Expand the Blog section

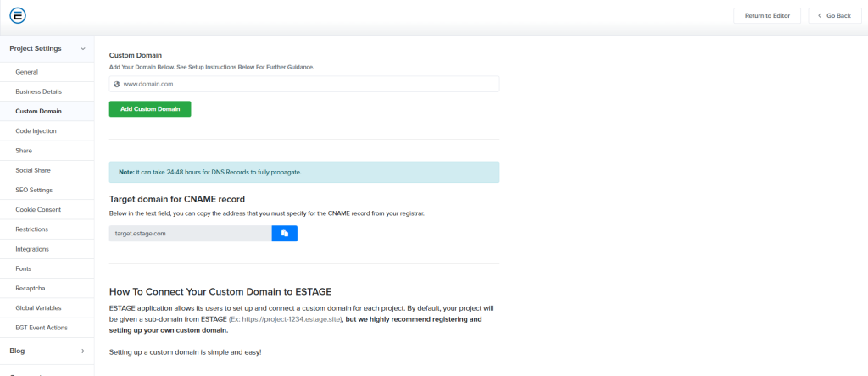tap(47, 351)
